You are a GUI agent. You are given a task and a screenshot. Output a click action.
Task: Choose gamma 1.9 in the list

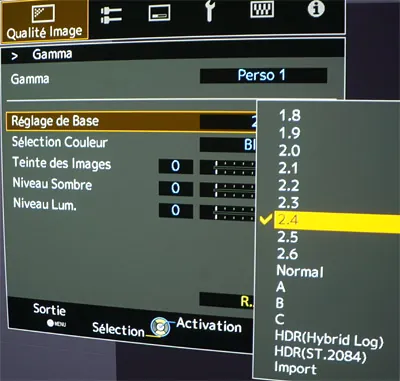pos(289,133)
